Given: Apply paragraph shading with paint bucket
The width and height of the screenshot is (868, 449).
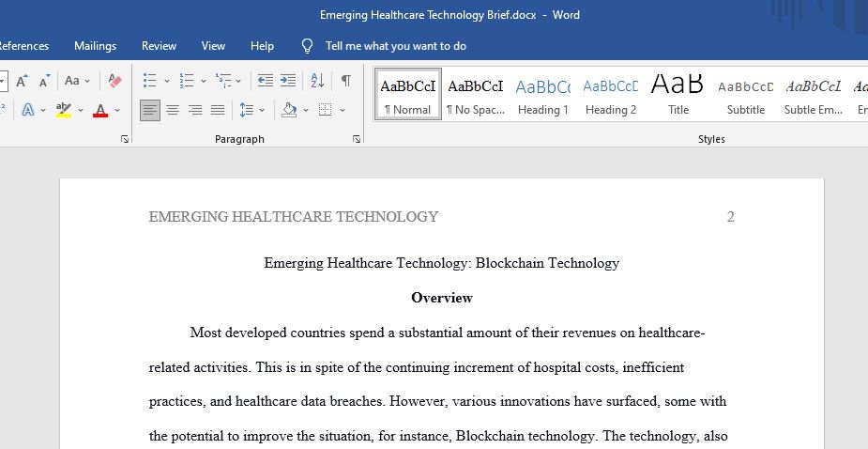Looking at the screenshot, I should pyautogui.click(x=290, y=110).
